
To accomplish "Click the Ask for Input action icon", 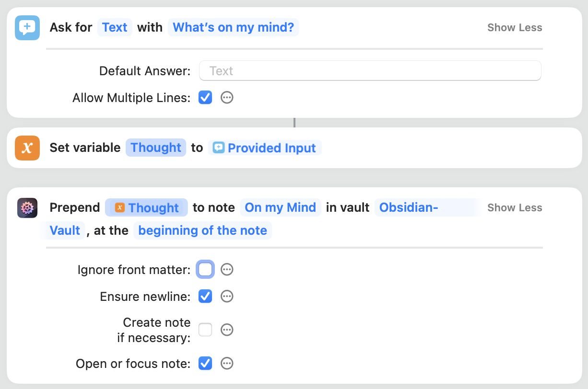I will (27, 28).
